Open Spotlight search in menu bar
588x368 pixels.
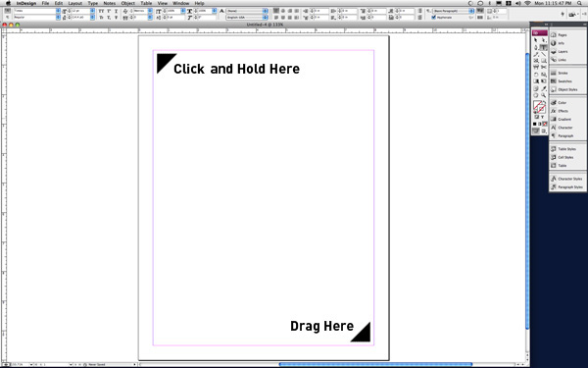click(579, 3)
